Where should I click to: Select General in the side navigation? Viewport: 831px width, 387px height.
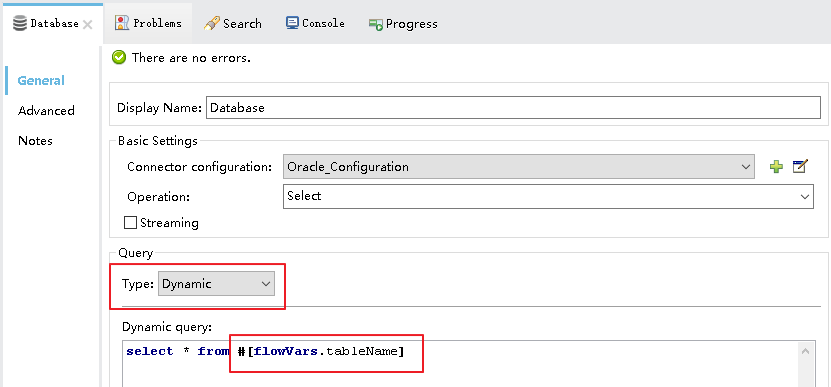[x=41, y=81]
